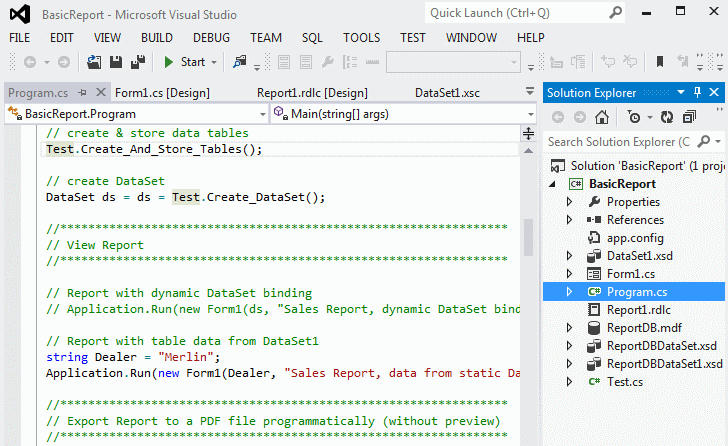Expand the Test.cs node
This screenshot has width=728, height=446.
tap(570, 381)
